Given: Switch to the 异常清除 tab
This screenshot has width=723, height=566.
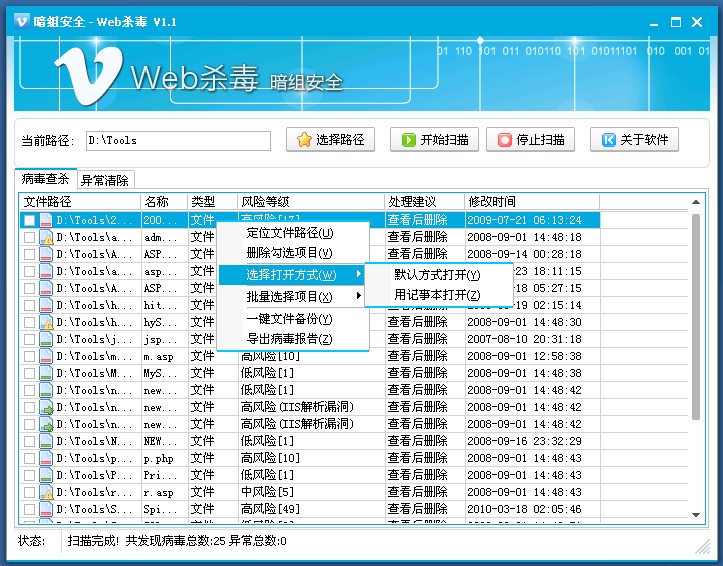Looking at the screenshot, I should click(x=106, y=181).
